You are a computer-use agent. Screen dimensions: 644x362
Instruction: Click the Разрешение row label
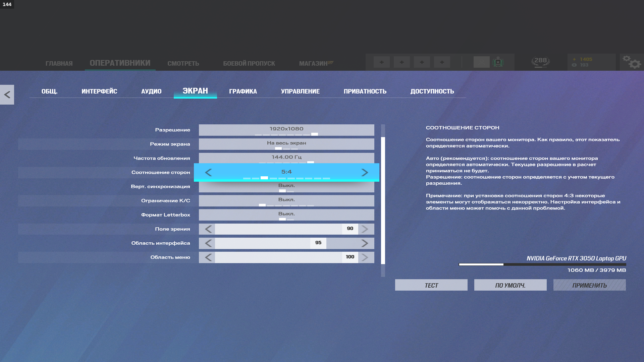tap(172, 130)
